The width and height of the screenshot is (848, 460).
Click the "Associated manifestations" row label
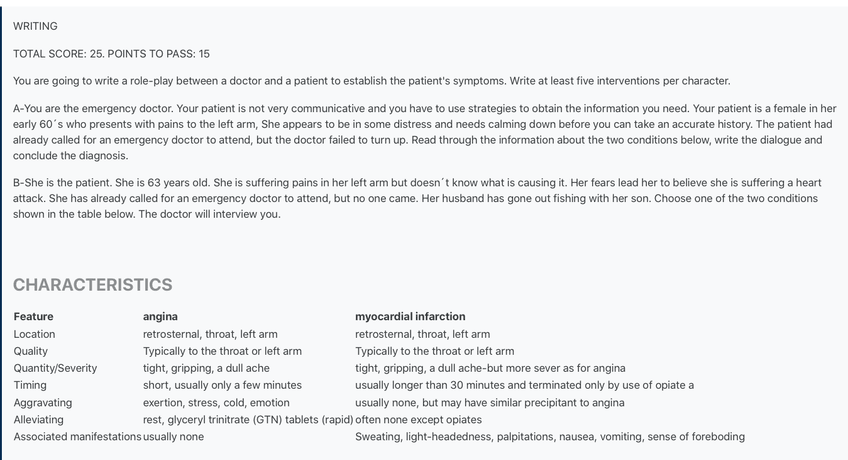click(x=77, y=437)
